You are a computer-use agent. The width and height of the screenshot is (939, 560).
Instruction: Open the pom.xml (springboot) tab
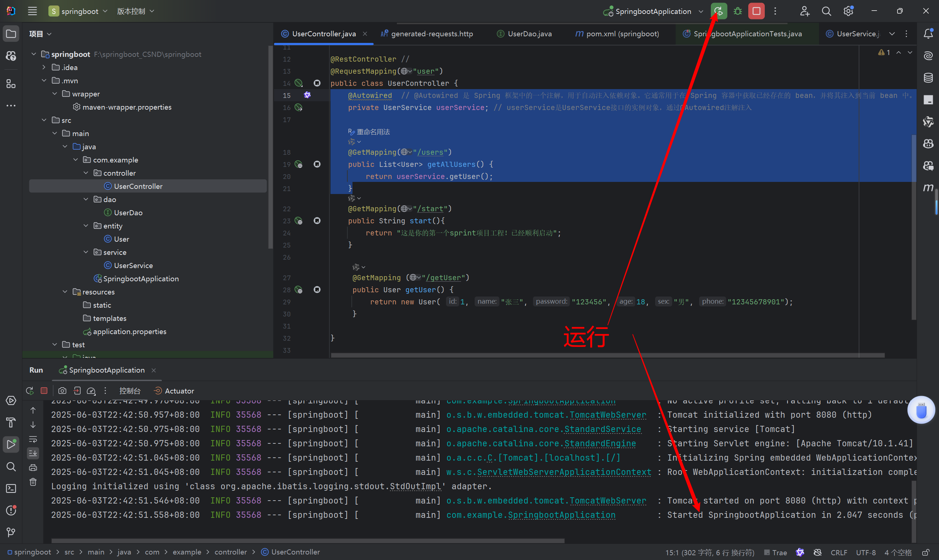pos(622,34)
